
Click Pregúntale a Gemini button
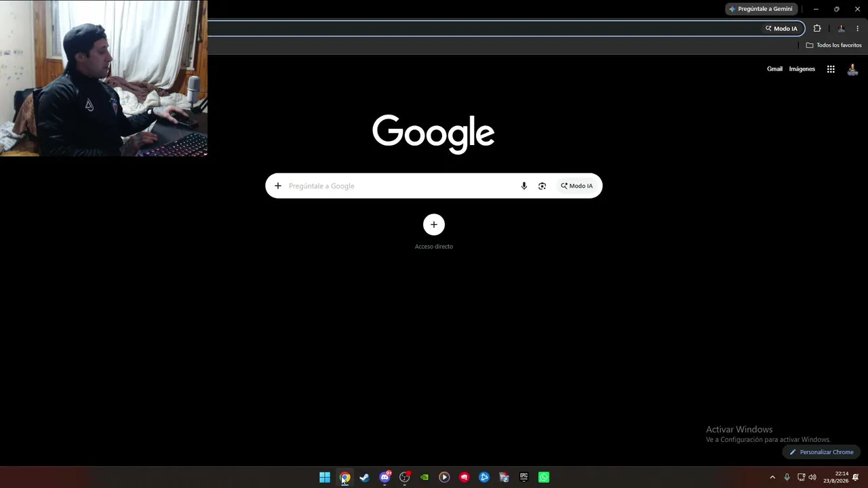click(760, 9)
